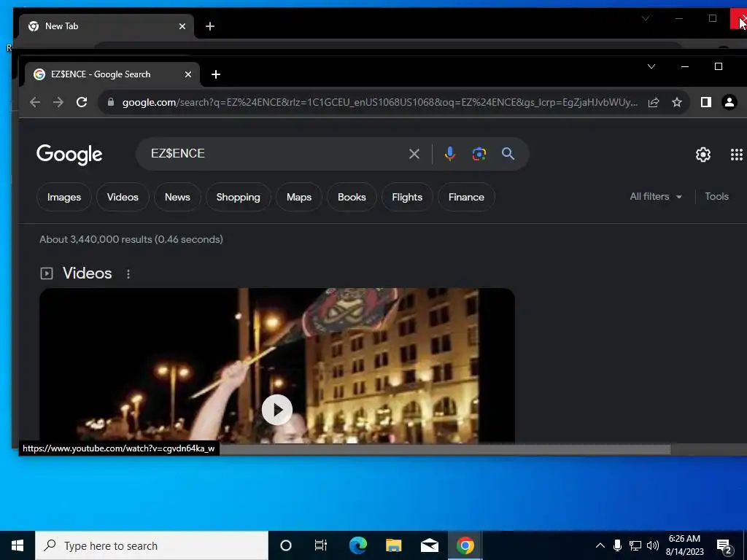Open Cortana from the taskbar

click(x=286, y=545)
